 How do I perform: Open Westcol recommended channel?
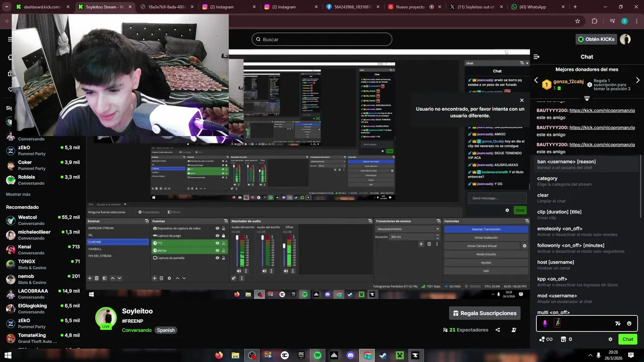[43, 220]
